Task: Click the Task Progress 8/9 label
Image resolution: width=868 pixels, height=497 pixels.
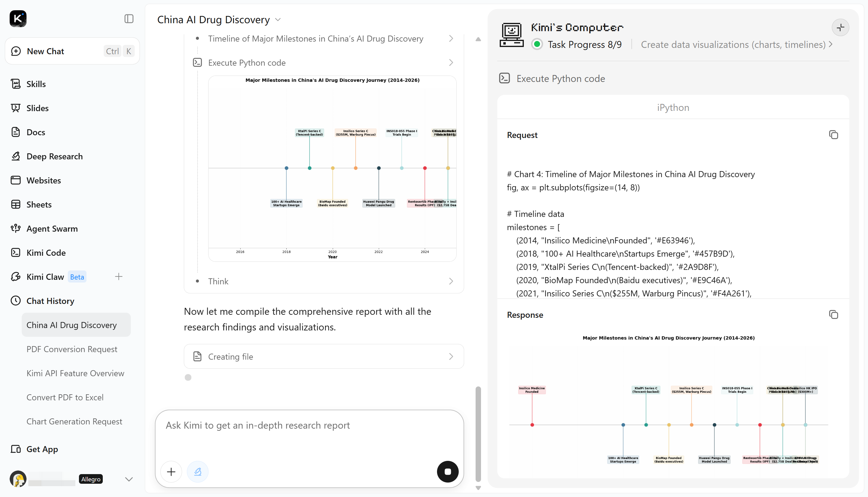Action: [x=585, y=44]
